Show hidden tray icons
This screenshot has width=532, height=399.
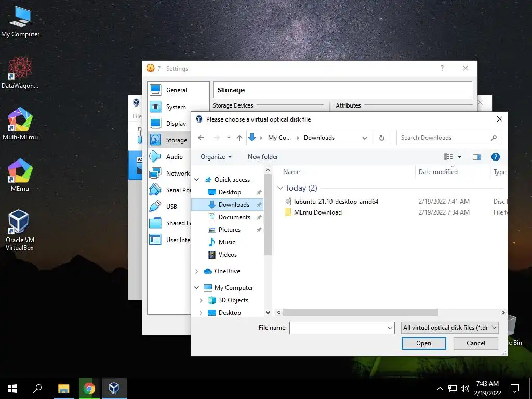(440, 389)
